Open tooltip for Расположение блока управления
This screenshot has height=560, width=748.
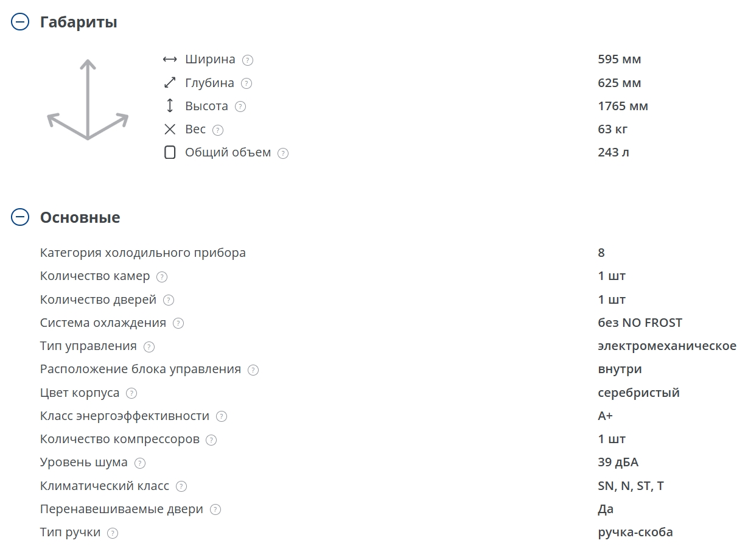click(253, 370)
